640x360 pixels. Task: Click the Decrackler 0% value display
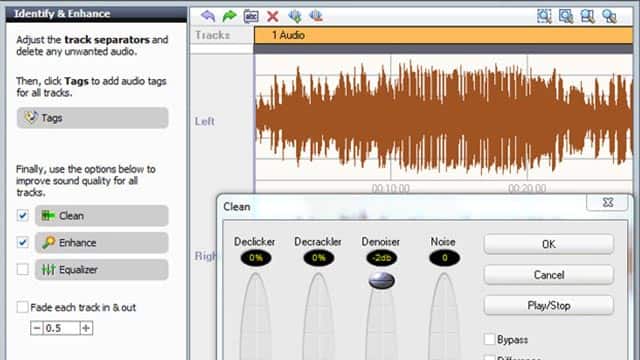(x=318, y=258)
